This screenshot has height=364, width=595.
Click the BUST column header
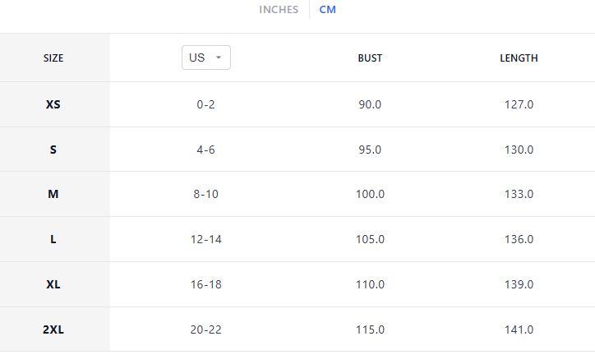pyautogui.click(x=370, y=58)
